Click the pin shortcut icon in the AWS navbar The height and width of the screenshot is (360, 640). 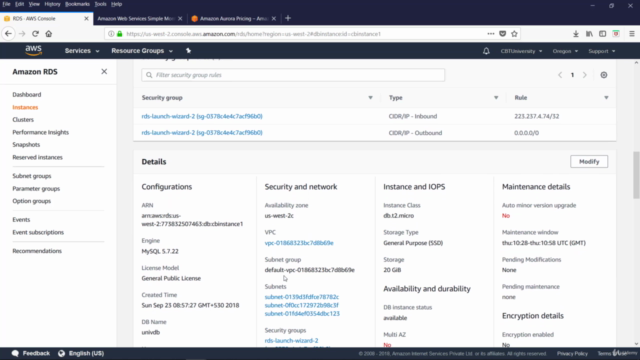[x=188, y=51]
